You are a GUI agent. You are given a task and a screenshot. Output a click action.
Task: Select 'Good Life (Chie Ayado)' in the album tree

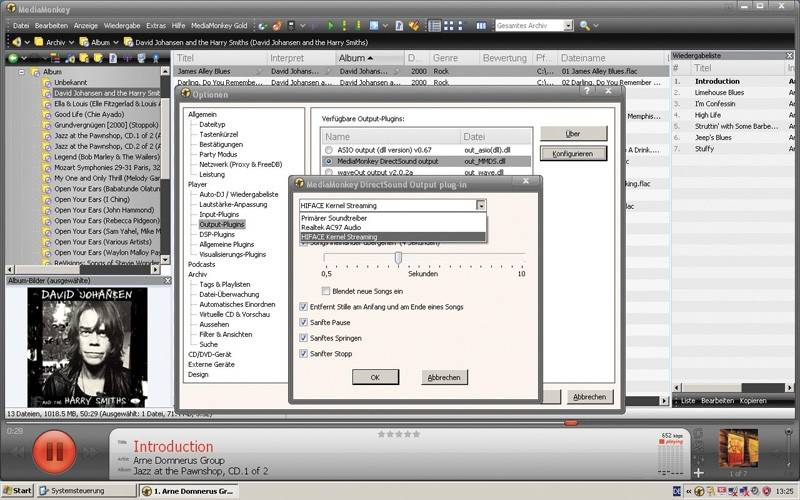pos(89,114)
